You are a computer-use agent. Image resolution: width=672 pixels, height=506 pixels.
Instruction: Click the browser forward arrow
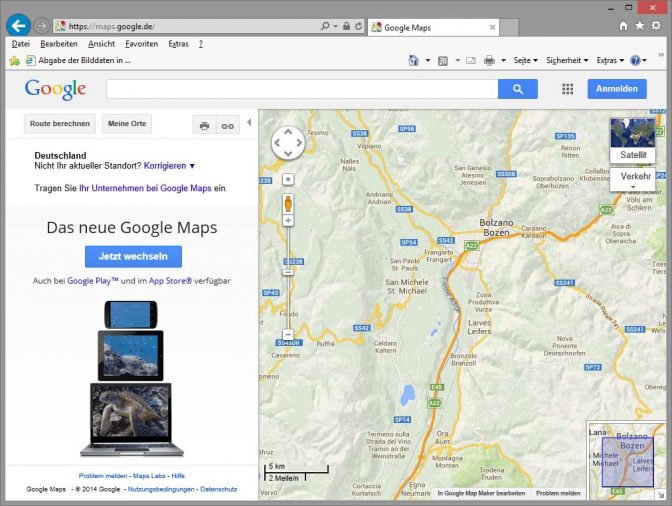pyautogui.click(x=41, y=26)
